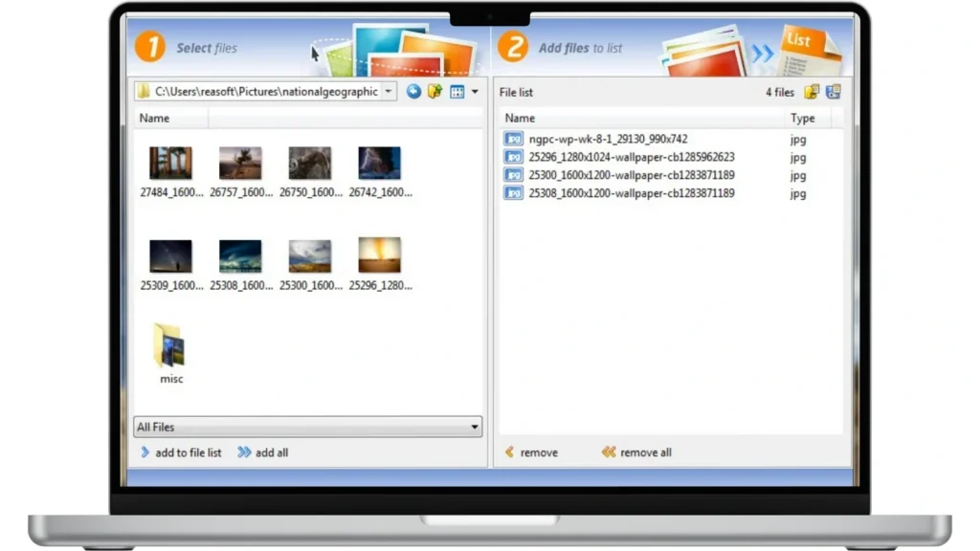Select the 27484_1600 image thumbnail
Image resolution: width=980 pixels, height=551 pixels.
click(x=170, y=164)
